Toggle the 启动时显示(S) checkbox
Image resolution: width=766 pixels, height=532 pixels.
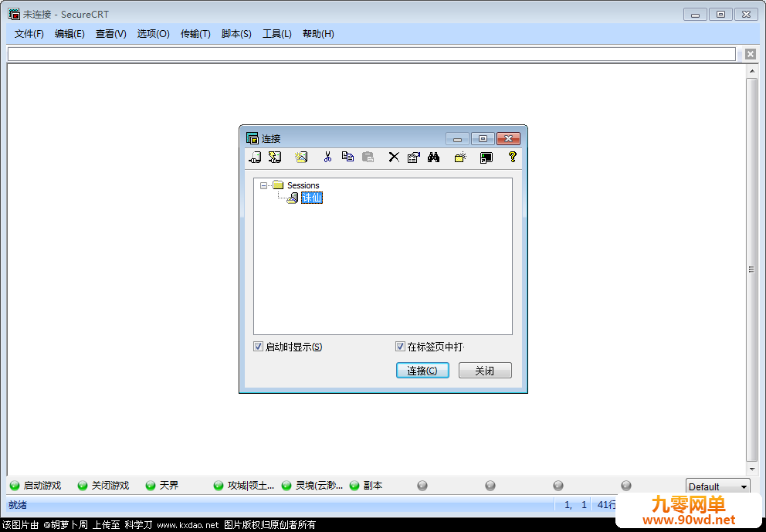tap(259, 347)
